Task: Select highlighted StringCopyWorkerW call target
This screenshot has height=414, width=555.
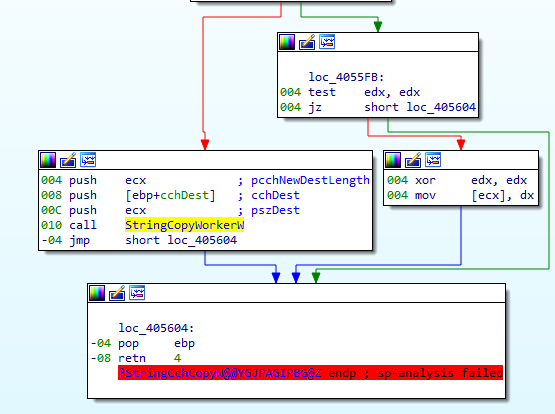Action: click(x=184, y=225)
